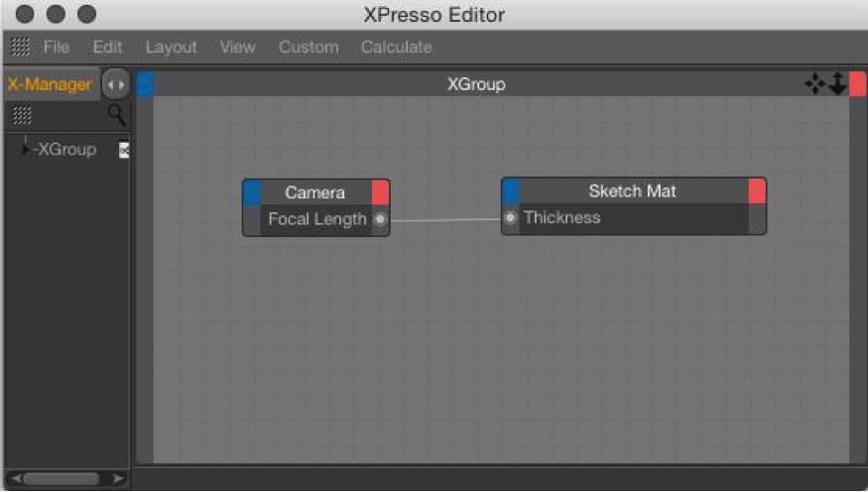The image size is (868, 492).
Task: Click the grip icon left of File menu
Action: pos(21,47)
